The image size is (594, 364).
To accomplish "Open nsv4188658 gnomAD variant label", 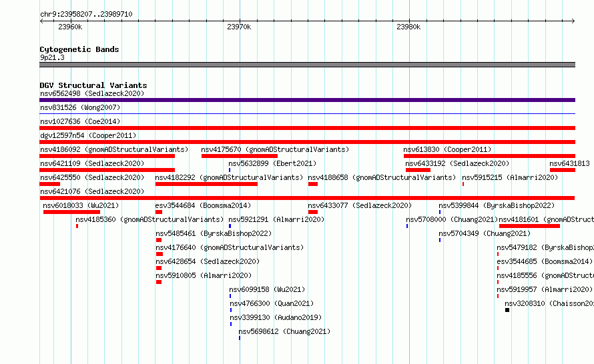I will pyautogui.click(x=382, y=177).
